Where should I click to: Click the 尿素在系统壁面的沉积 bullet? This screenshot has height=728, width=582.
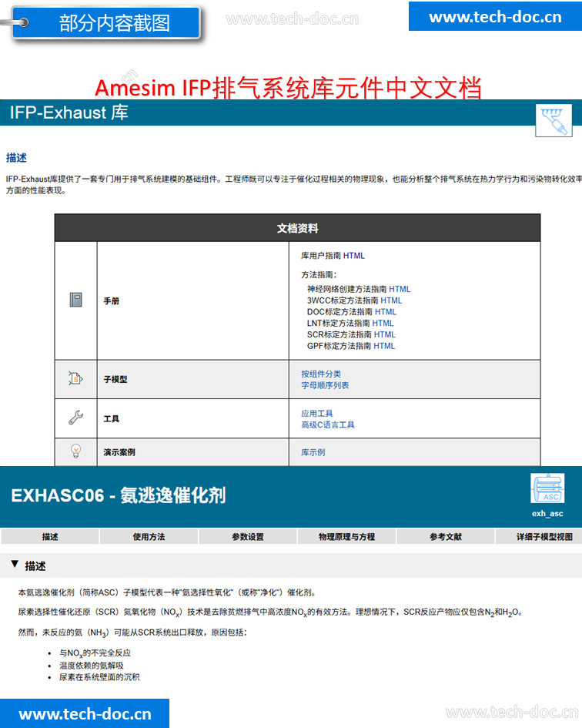pyautogui.click(x=99, y=677)
